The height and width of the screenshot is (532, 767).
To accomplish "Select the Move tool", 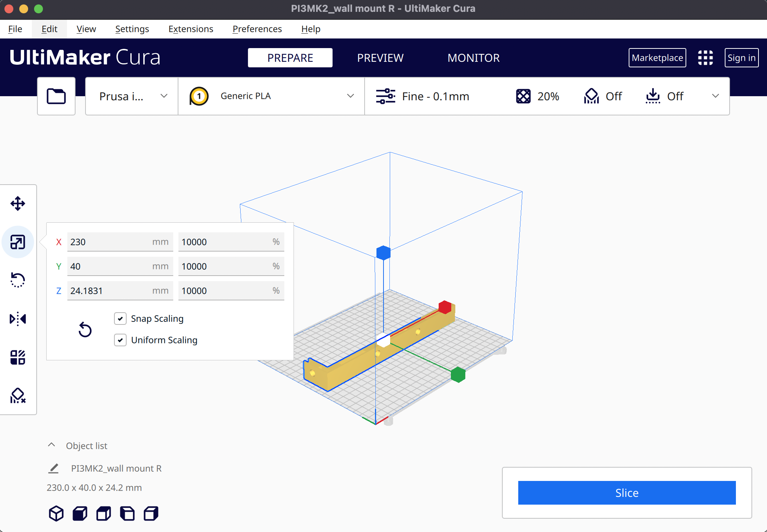I will pyautogui.click(x=18, y=203).
